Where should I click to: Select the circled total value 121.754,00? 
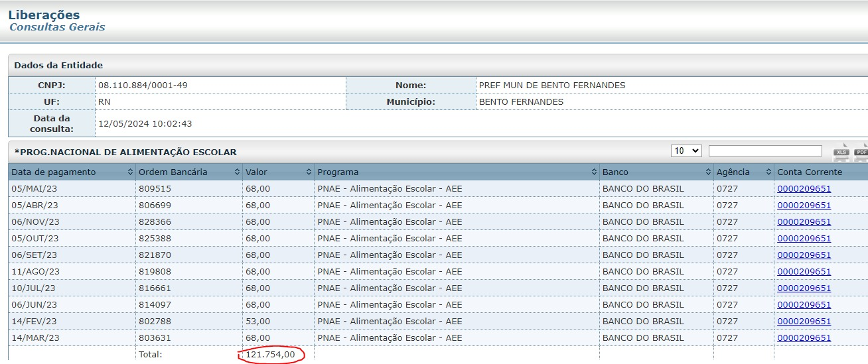coord(270,355)
